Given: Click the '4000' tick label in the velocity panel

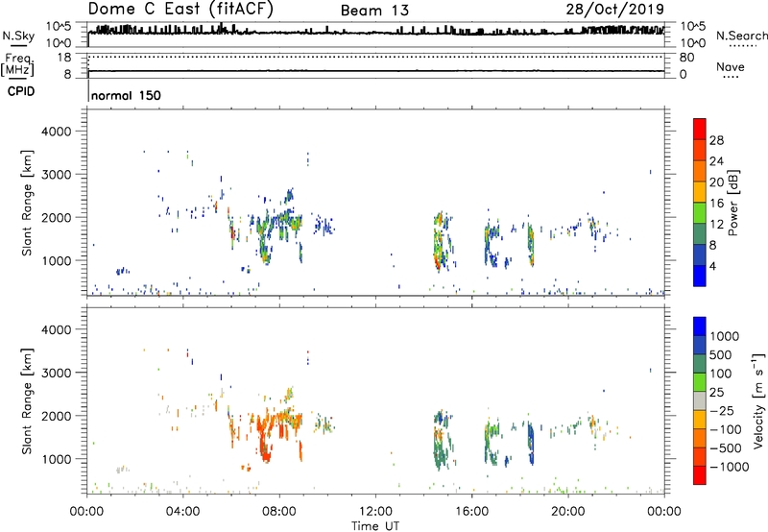Looking at the screenshot, I should click(x=57, y=329).
